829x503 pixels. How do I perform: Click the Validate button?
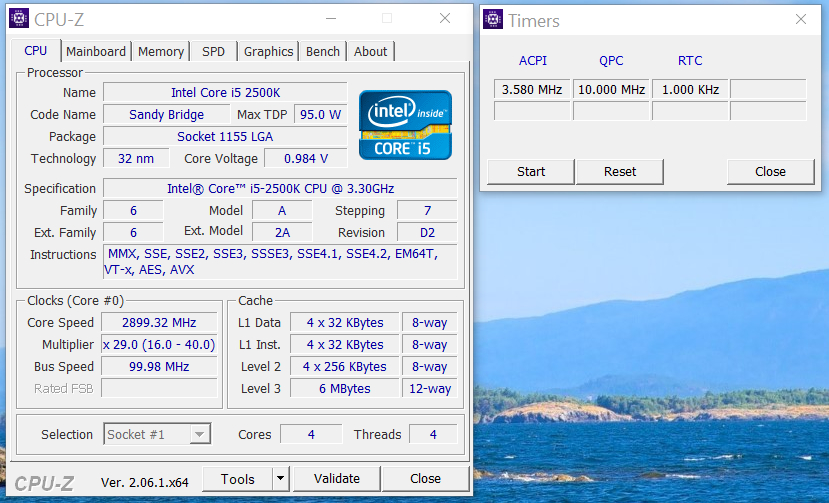[336, 479]
